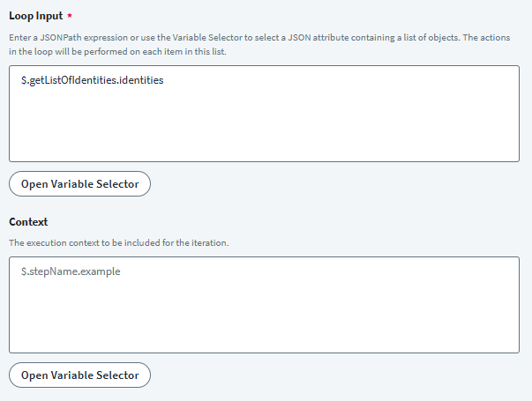
Task: Click the Loop Input text area
Action: [264, 113]
